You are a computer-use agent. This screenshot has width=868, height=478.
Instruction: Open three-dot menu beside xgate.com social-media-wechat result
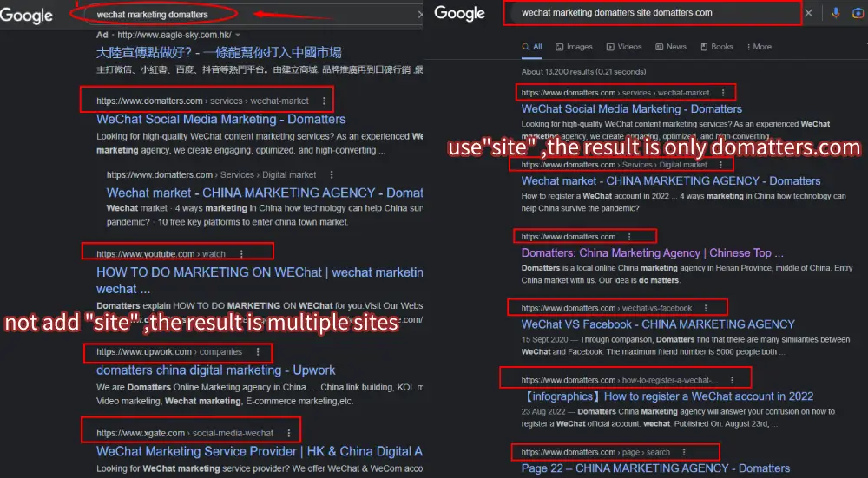289,433
